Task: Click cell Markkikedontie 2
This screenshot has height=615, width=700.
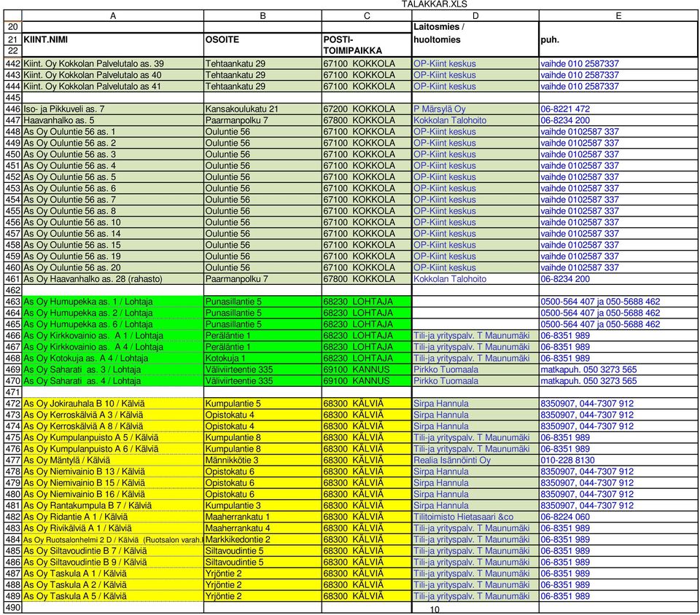Action: pos(262,539)
